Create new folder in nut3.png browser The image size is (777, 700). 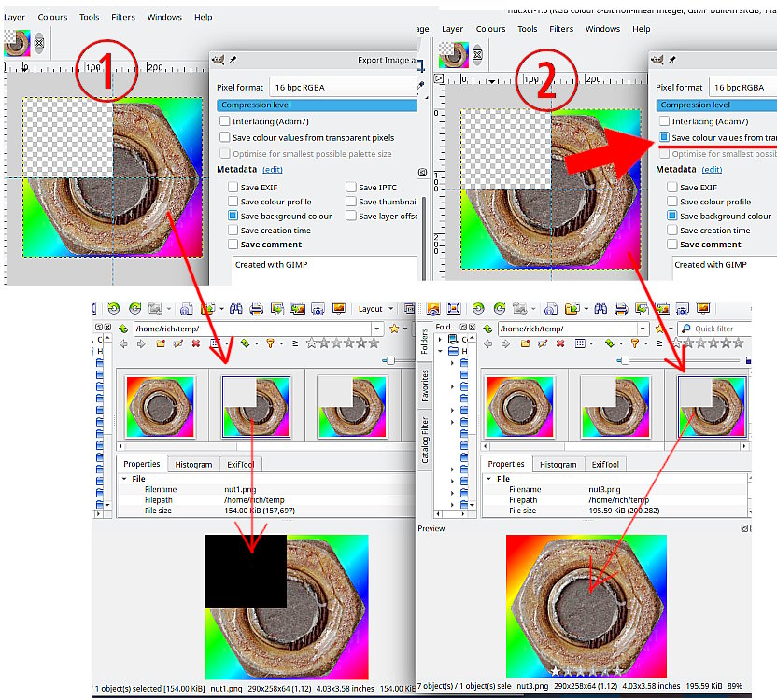coord(525,343)
